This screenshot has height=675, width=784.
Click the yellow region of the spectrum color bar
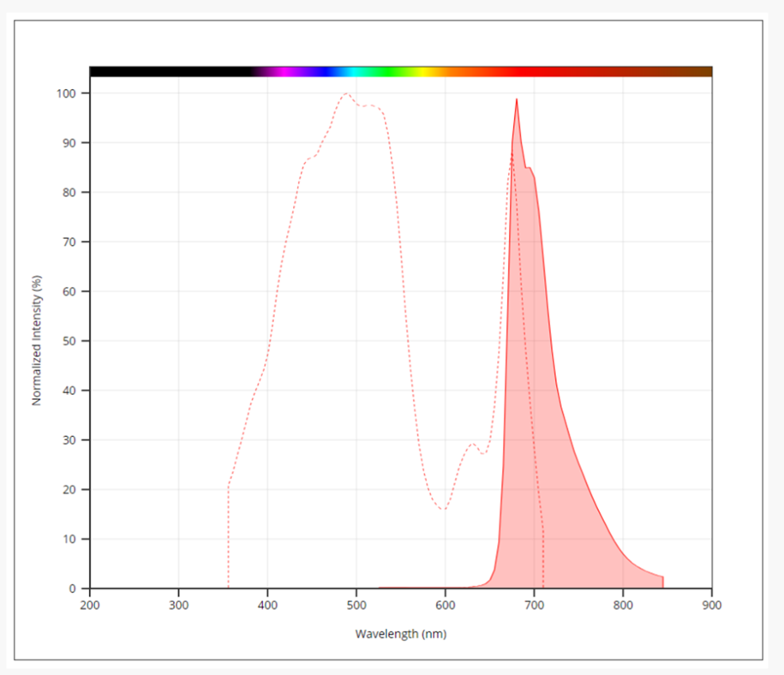point(424,71)
